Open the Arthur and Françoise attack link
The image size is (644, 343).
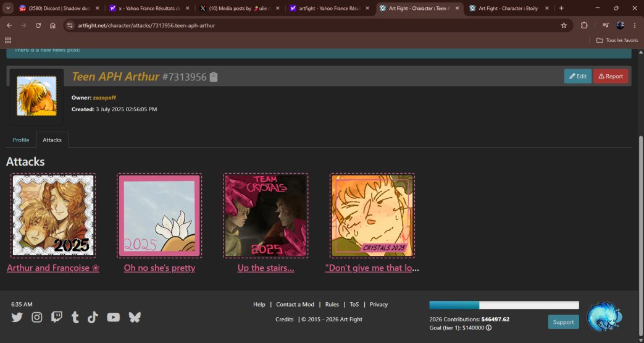pyautogui.click(x=53, y=268)
